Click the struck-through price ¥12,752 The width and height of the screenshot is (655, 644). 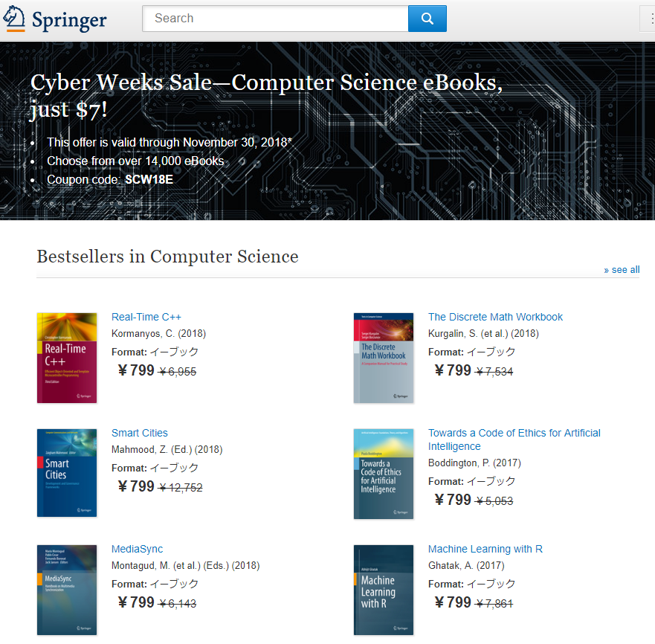[x=181, y=488]
